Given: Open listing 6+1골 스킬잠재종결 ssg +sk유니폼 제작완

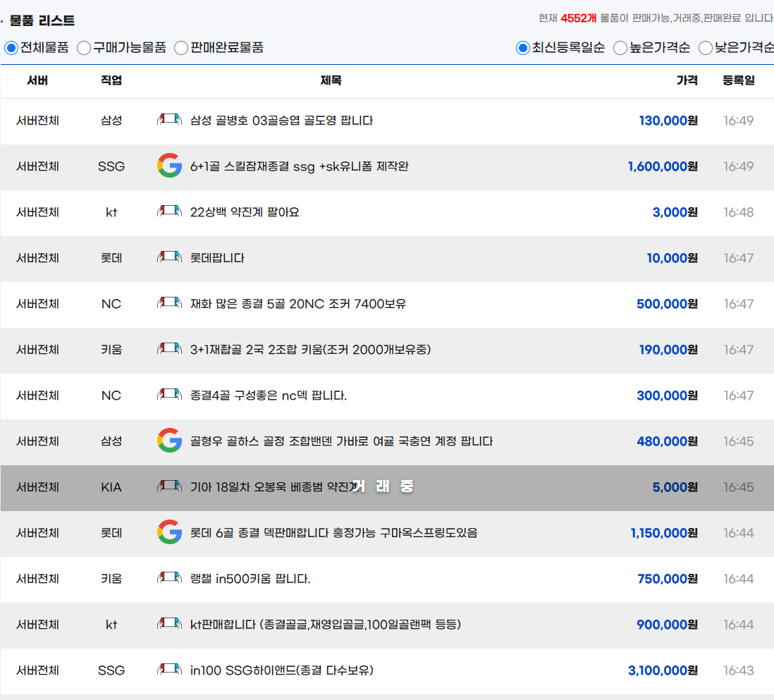Looking at the screenshot, I should pos(299,166).
